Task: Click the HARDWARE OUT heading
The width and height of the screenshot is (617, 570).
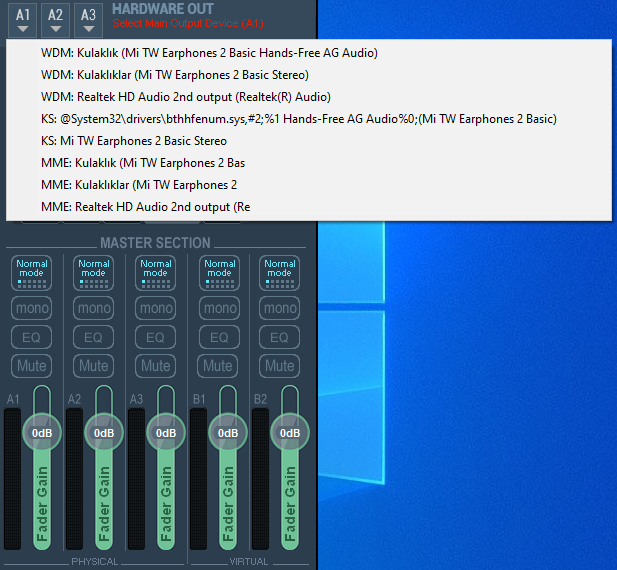Action: click(163, 9)
